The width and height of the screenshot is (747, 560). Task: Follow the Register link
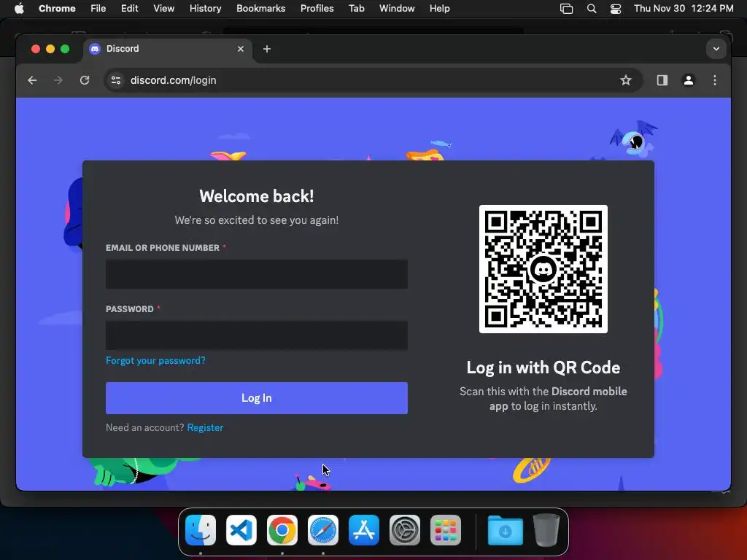205,427
